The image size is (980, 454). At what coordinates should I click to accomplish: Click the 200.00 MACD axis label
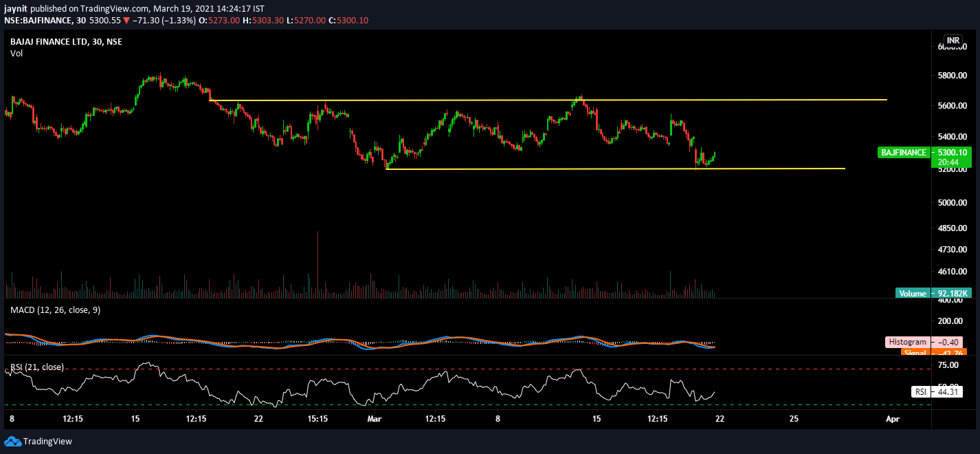click(x=952, y=321)
